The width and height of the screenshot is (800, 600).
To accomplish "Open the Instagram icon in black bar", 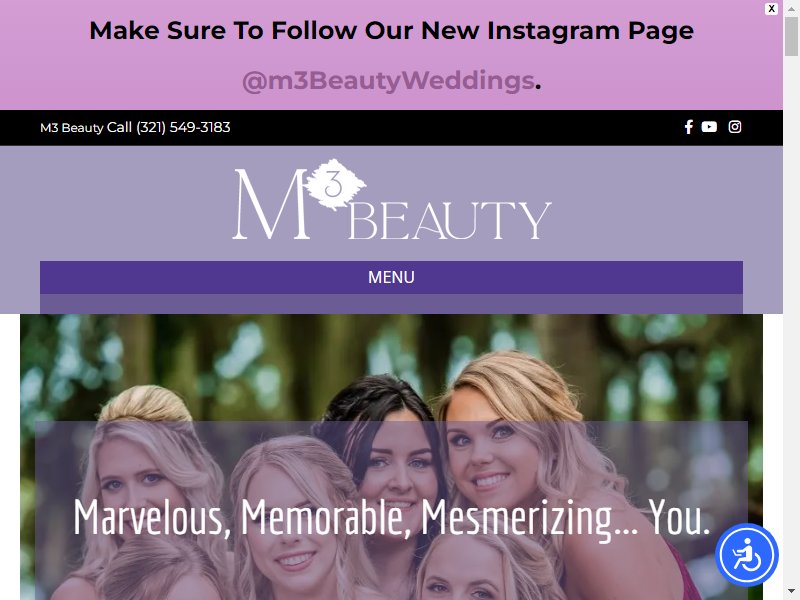I will click(x=735, y=127).
